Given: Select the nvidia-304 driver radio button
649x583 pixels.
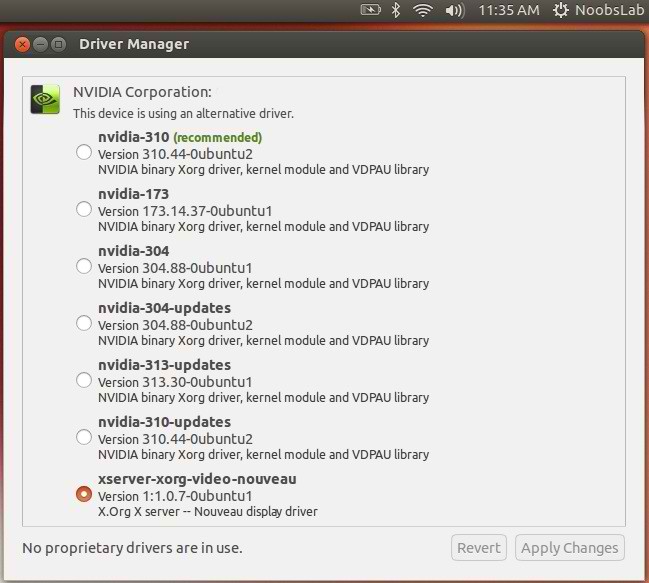Looking at the screenshot, I should pos(84,266).
